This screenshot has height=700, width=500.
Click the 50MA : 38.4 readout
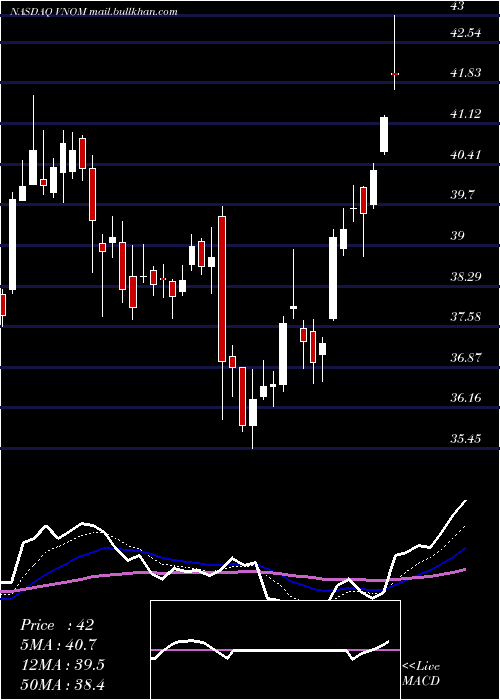point(62,684)
